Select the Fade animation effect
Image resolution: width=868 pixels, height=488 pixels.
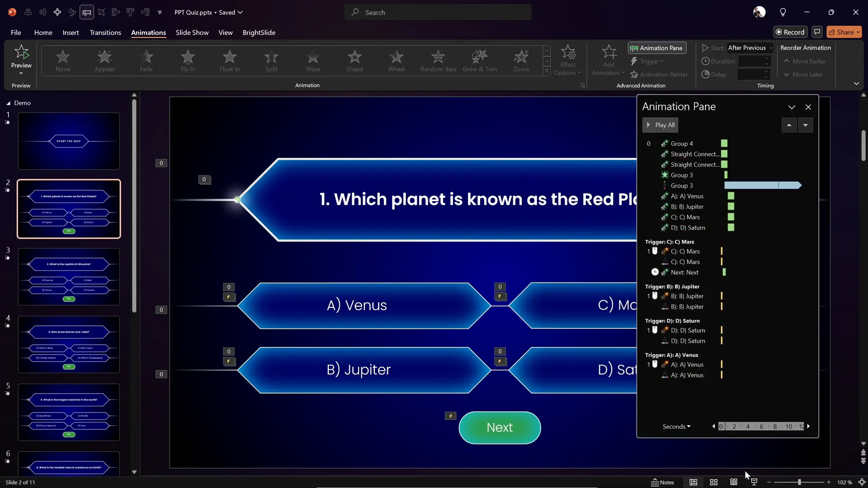point(146,61)
